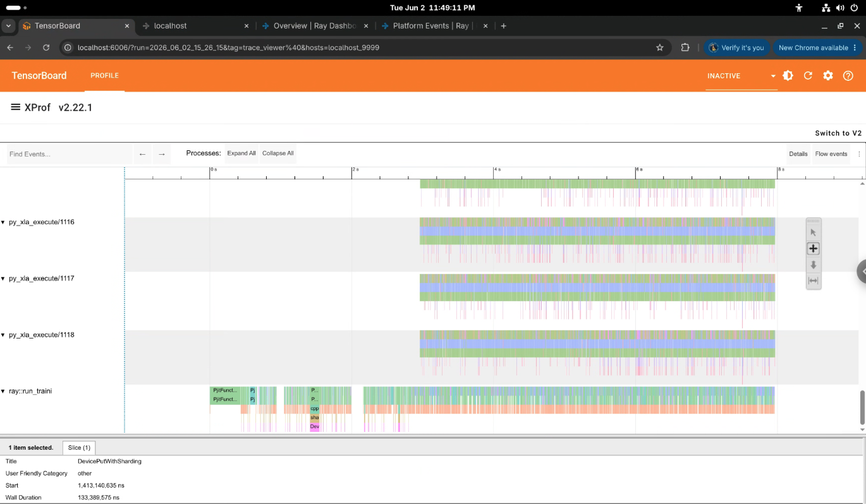The height and width of the screenshot is (504, 866).
Task: Select the 'cpp' slice in ray::run_traini
Action: pos(315,409)
